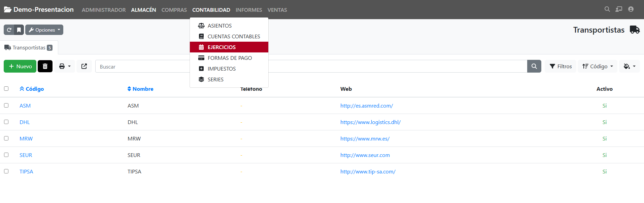Expand the Opciones dropdown
This screenshot has height=203, width=644.
[x=44, y=30]
